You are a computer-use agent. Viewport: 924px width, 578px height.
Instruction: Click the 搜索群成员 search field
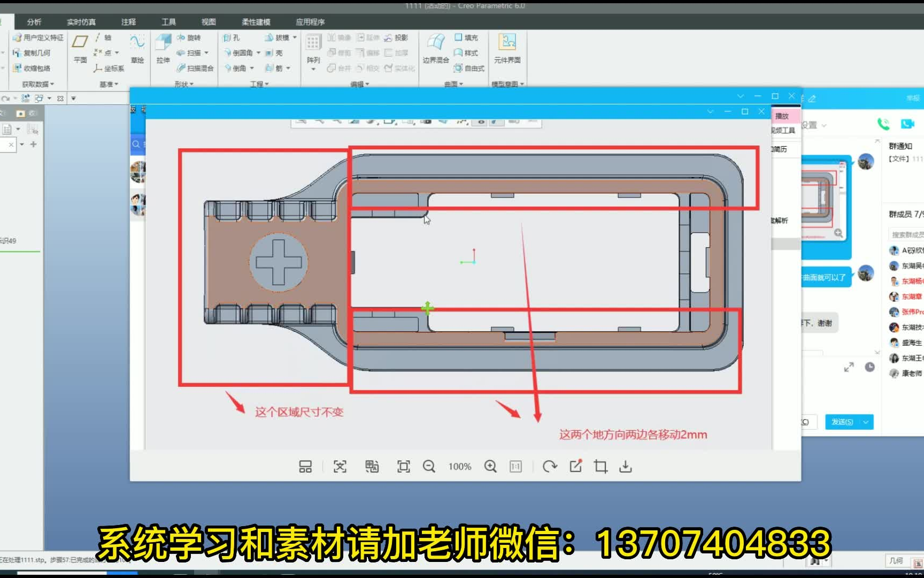click(x=906, y=234)
